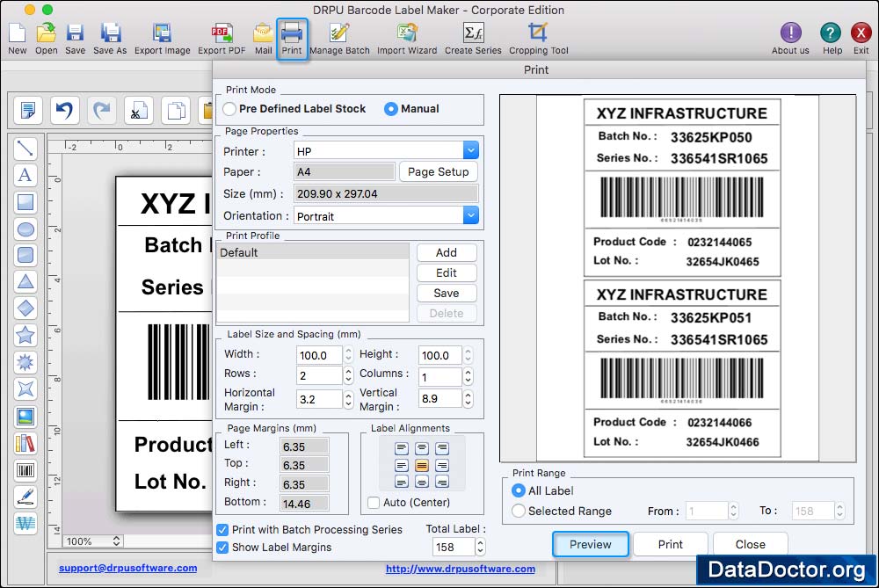The image size is (879, 588).
Task: Open support@drpusoftware.com link
Action: click(x=127, y=568)
